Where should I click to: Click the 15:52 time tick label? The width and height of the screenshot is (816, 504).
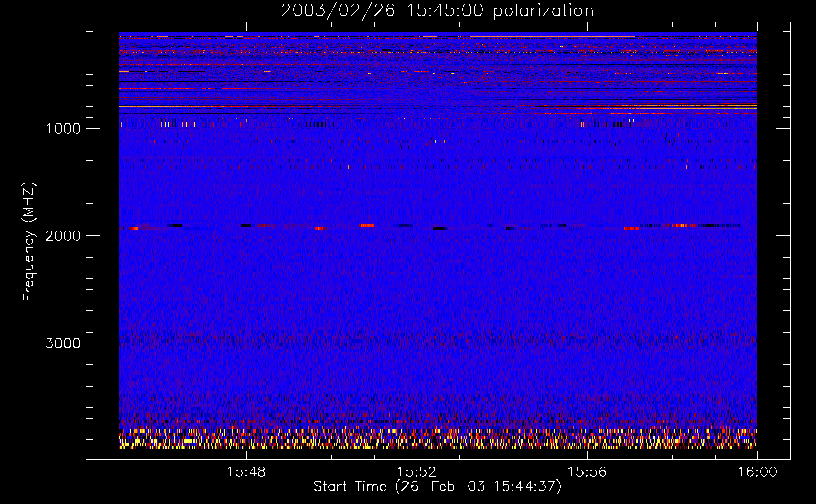point(417,472)
